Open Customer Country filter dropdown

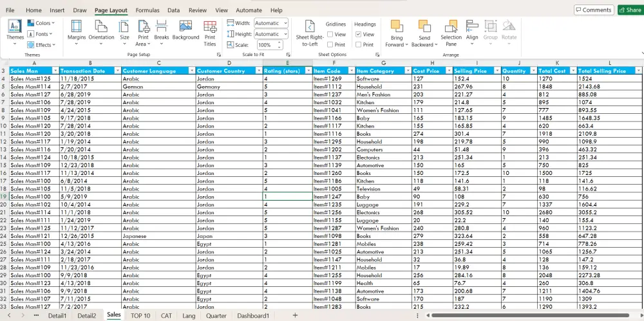(x=259, y=71)
